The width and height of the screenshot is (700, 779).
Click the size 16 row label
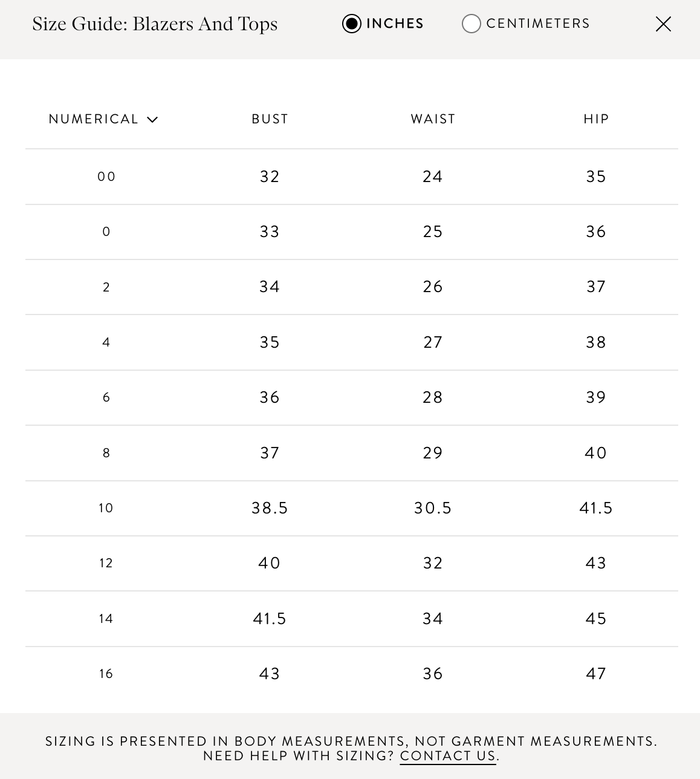pyautogui.click(x=106, y=674)
